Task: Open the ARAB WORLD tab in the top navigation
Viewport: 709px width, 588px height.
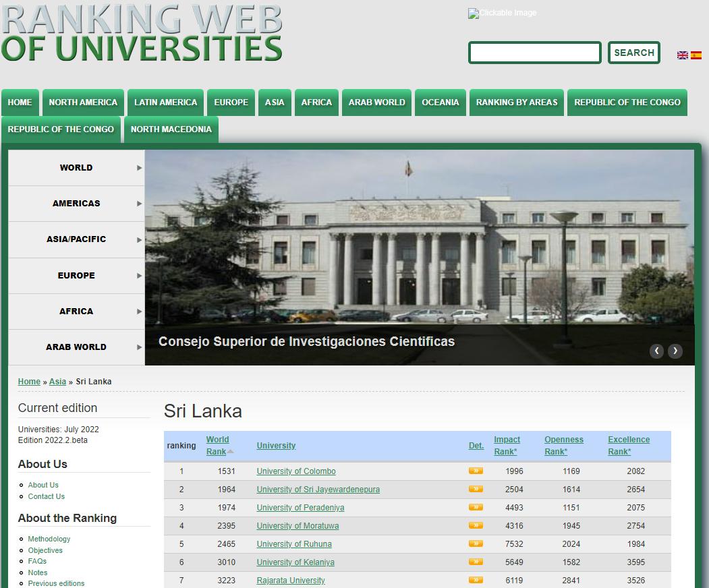Action: 376,102
